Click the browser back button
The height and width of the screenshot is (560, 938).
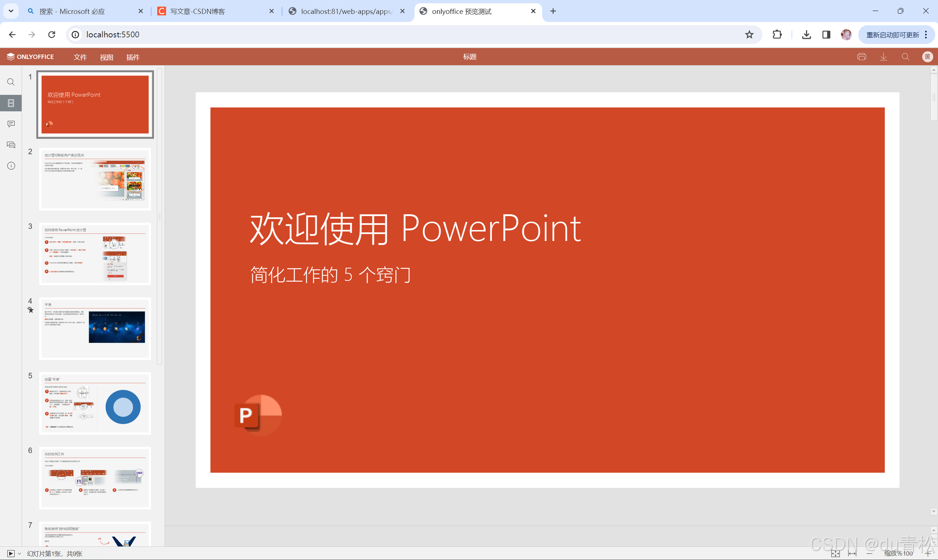click(x=12, y=35)
